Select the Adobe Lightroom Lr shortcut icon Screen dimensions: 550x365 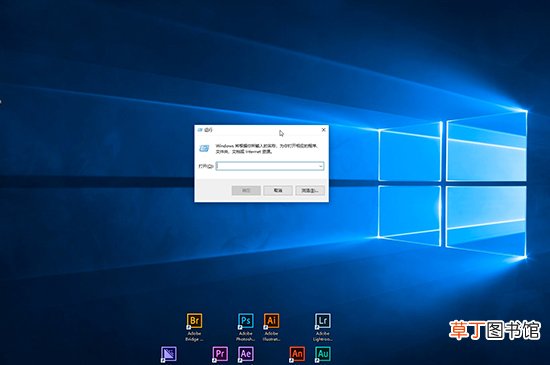point(322,321)
